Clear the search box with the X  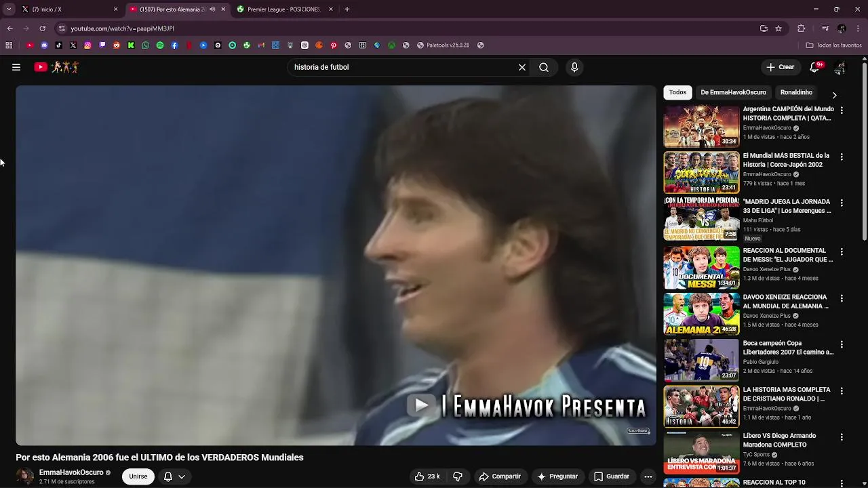pyautogui.click(x=522, y=67)
